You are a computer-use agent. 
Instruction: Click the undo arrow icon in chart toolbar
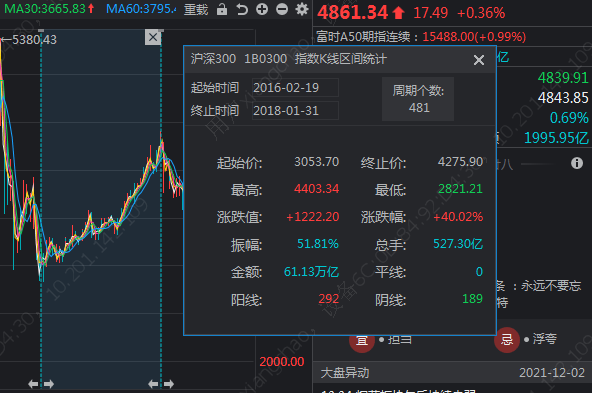point(242,9)
